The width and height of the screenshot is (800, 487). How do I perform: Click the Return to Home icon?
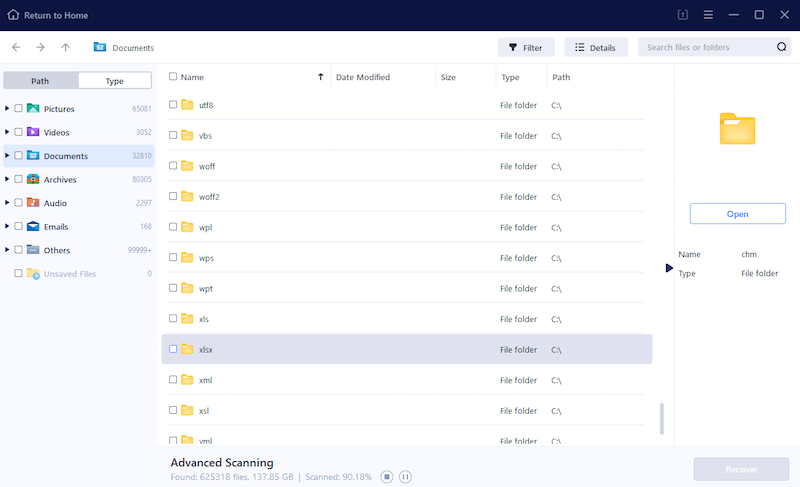click(x=13, y=15)
